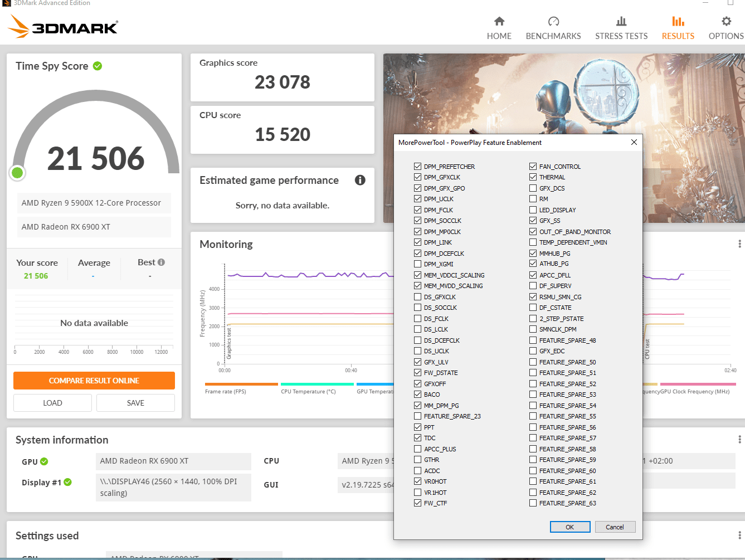Check FEATURE_SPARE_63 checkbox

point(533,503)
